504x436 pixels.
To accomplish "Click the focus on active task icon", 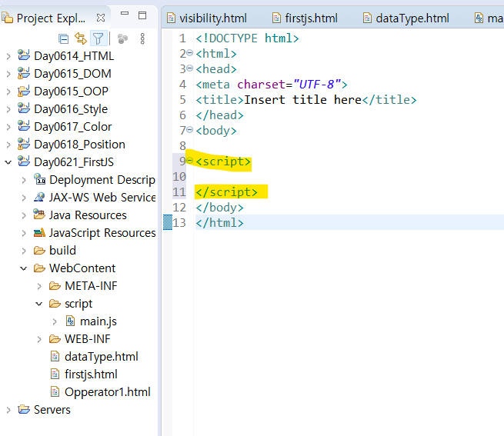I will [122, 39].
